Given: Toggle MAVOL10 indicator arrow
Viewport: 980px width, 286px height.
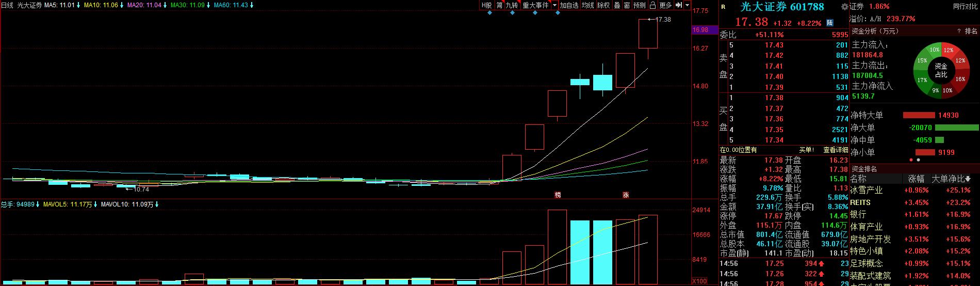Looking at the screenshot, I should tap(156, 204).
